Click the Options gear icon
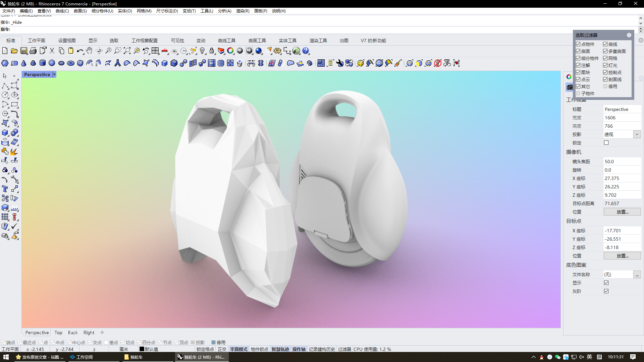 (x=277, y=51)
